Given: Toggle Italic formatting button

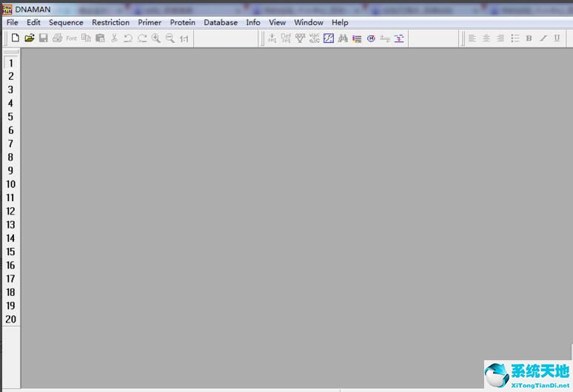Looking at the screenshot, I should coord(543,38).
